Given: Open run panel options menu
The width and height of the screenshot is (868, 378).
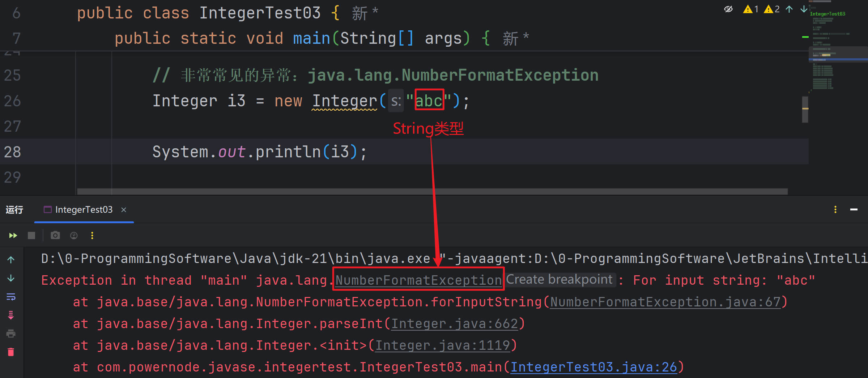Looking at the screenshot, I should [835, 210].
